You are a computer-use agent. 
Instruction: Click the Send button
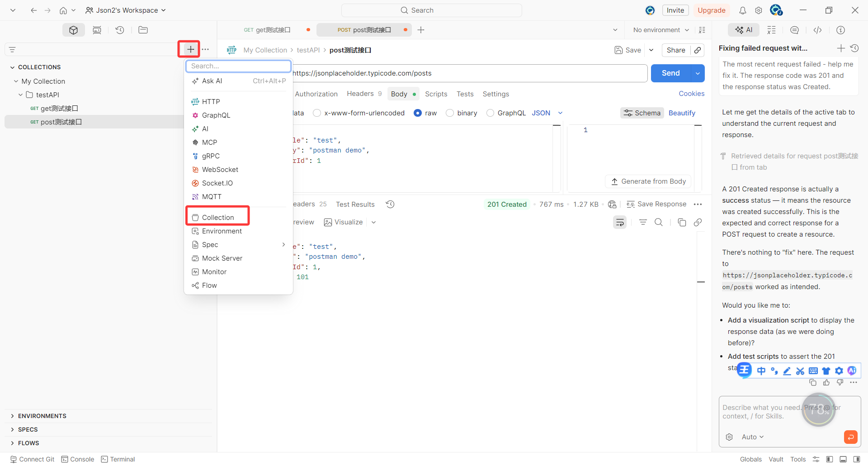pos(671,73)
